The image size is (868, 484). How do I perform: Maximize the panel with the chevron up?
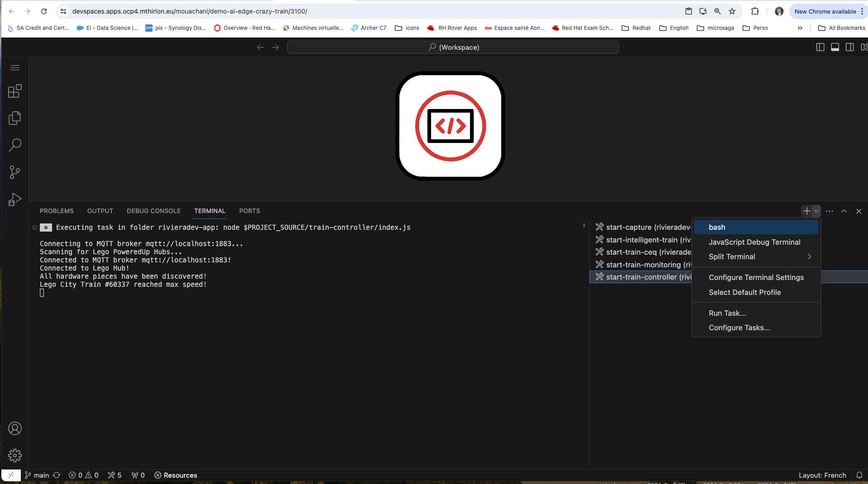(844, 211)
